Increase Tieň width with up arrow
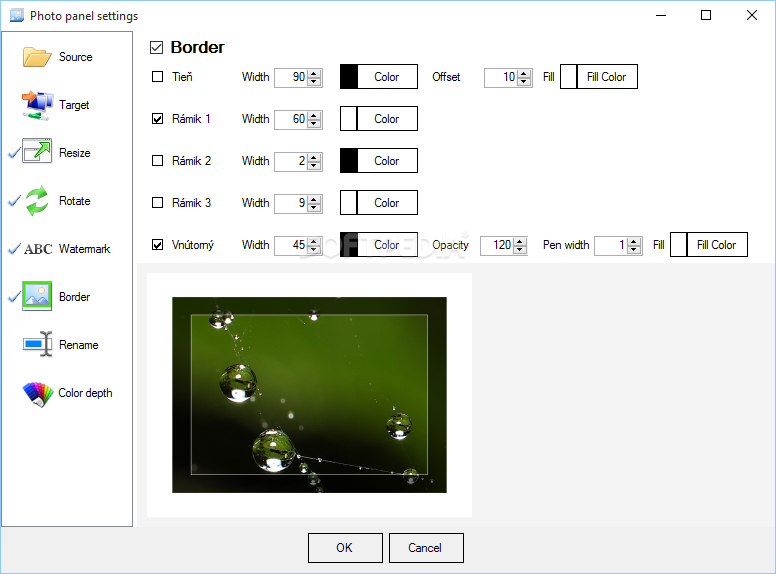Viewport: 776px width, 574px height. 314,73
